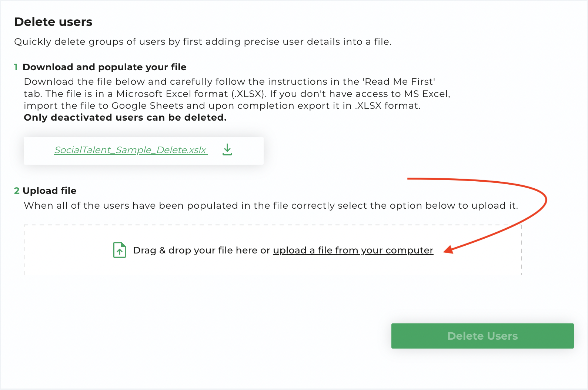Click 'upload a file from your computer'
This screenshot has height=390, width=588.
(x=353, y=251)
